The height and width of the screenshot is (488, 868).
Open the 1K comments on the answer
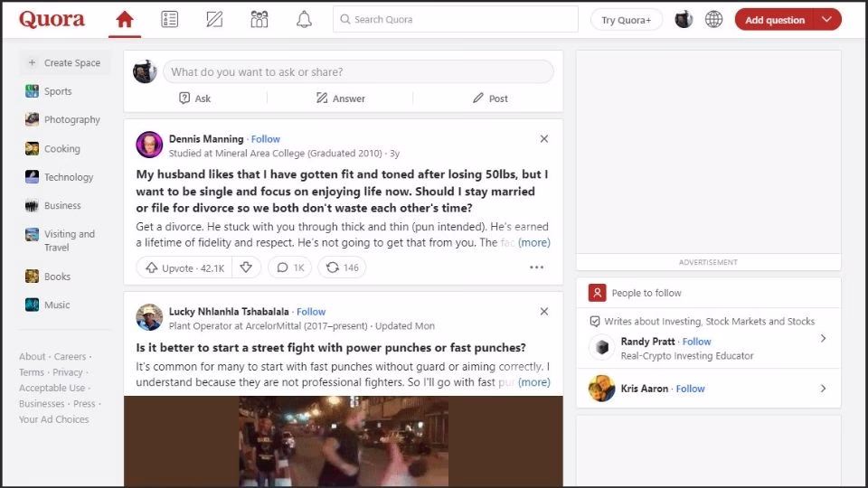pyautogui.click(x=290, y=267)
